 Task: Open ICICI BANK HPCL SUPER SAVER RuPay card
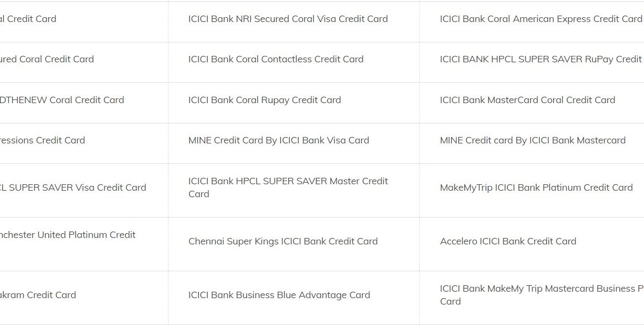(x=540, y=59)
